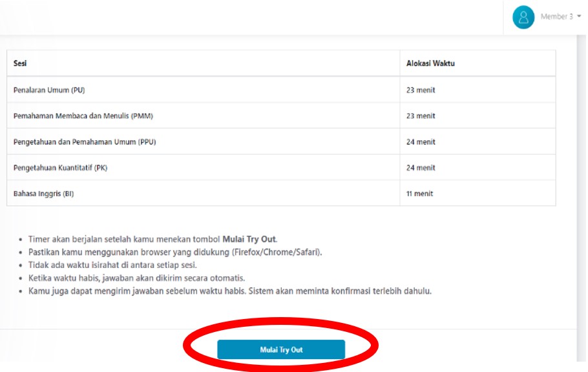588x372 pixels.
Task: Click the time allotment for Pemahaman Membaca dan Menulis
Action: click(x=421, y=116)
